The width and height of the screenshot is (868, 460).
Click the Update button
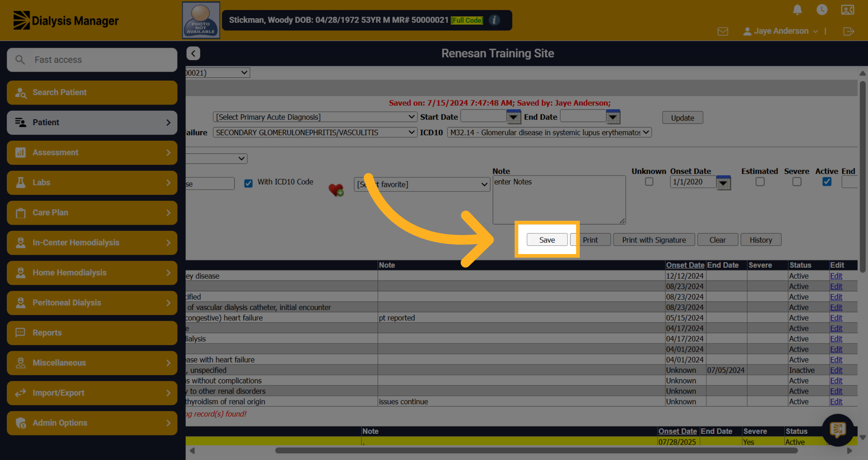pyautogui.click(x=682, y=118)
